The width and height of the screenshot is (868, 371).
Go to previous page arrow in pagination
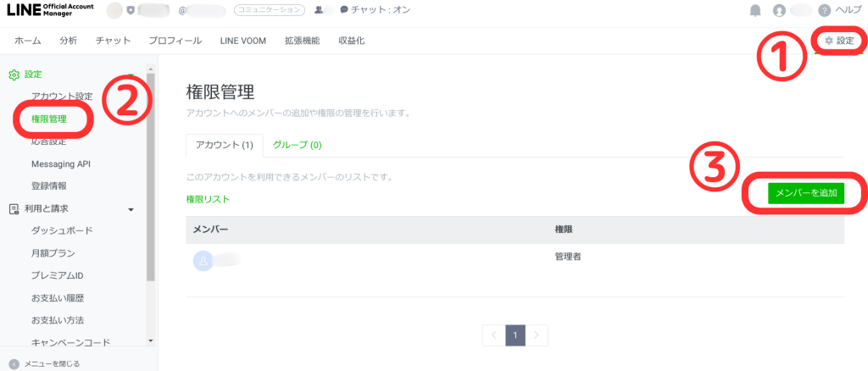point(494,335)
